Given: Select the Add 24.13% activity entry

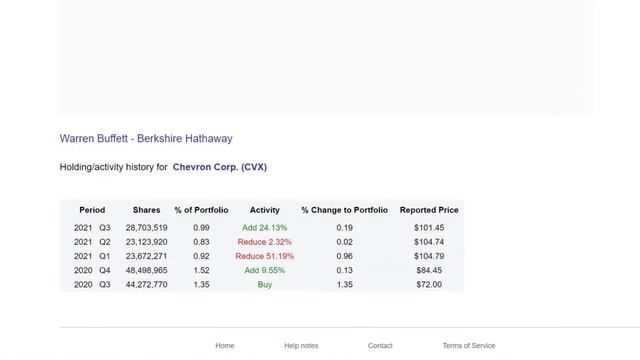Looking at the screenshot, I should [x=264, y=228].
